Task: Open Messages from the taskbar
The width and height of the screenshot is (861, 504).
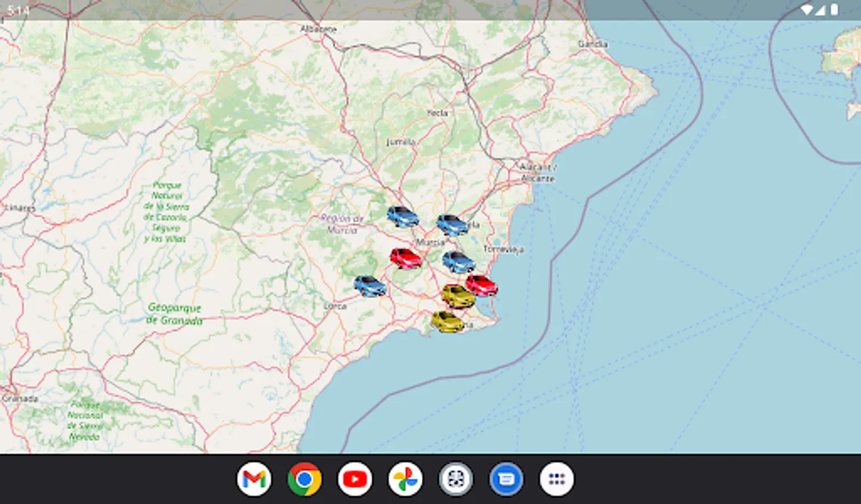Action: pos(506,479)
